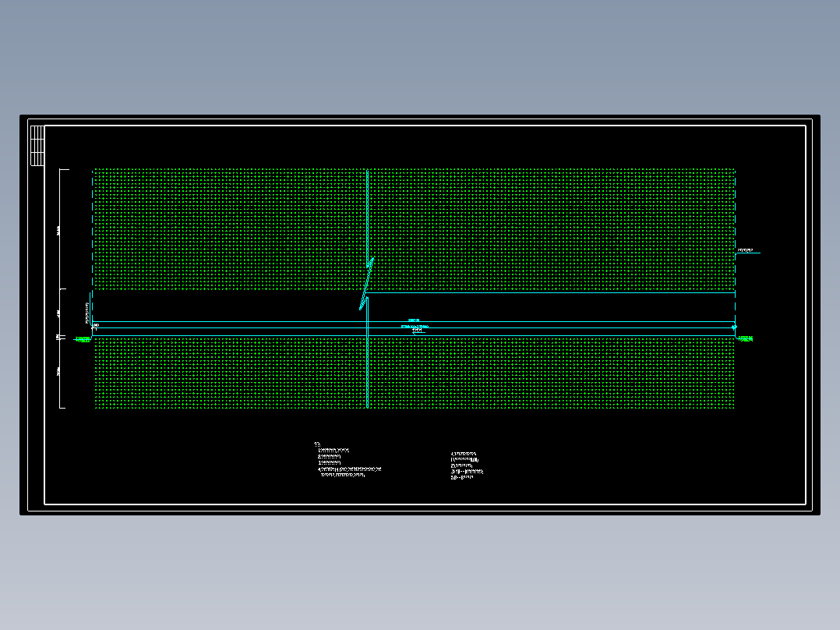Select the green label at the right end of the band
Screen dimensions: 840x630
point(745,339)
